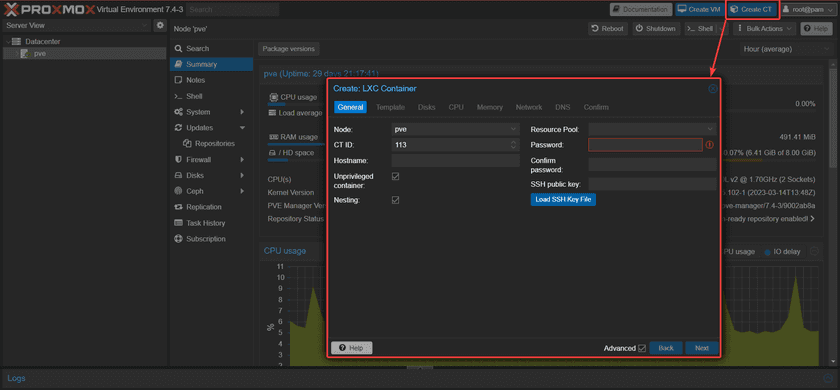This screenshot has height=390, width=840.
Task: Click the Logs panel bar
Action: click(x=420, y=378)
